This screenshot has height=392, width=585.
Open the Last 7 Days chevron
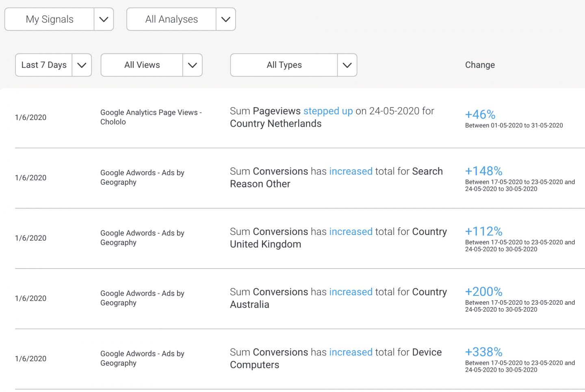pyautogui.click(x=82, y=65)
